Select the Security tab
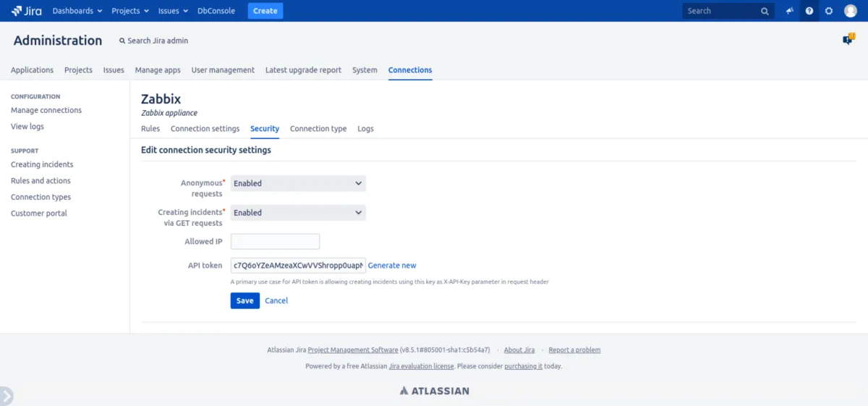 pos(265,129)
